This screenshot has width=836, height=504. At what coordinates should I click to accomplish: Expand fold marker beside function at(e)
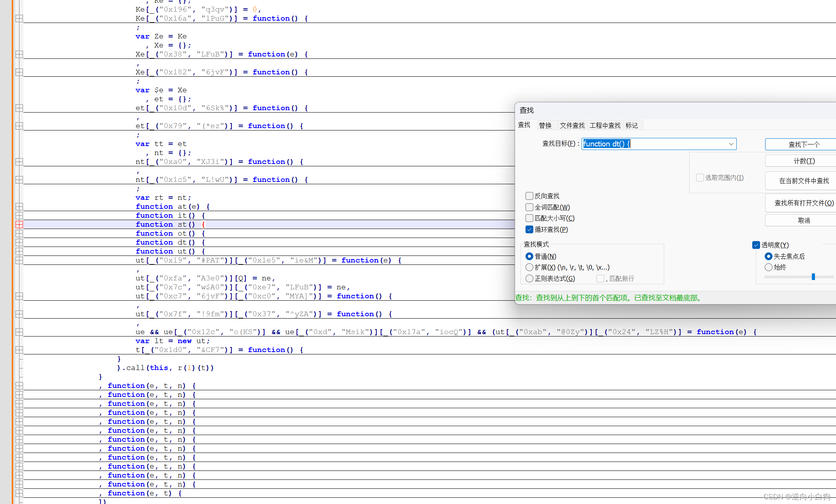coord(19,206)
